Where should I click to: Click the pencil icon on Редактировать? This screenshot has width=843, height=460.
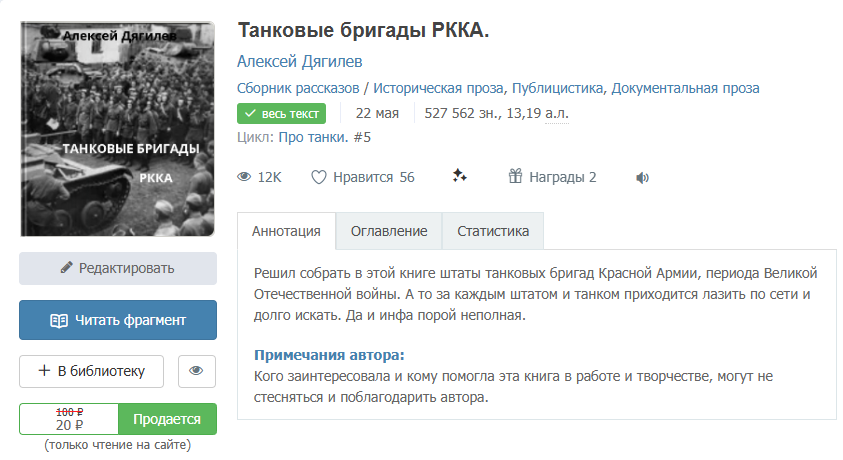coord(67,268)
